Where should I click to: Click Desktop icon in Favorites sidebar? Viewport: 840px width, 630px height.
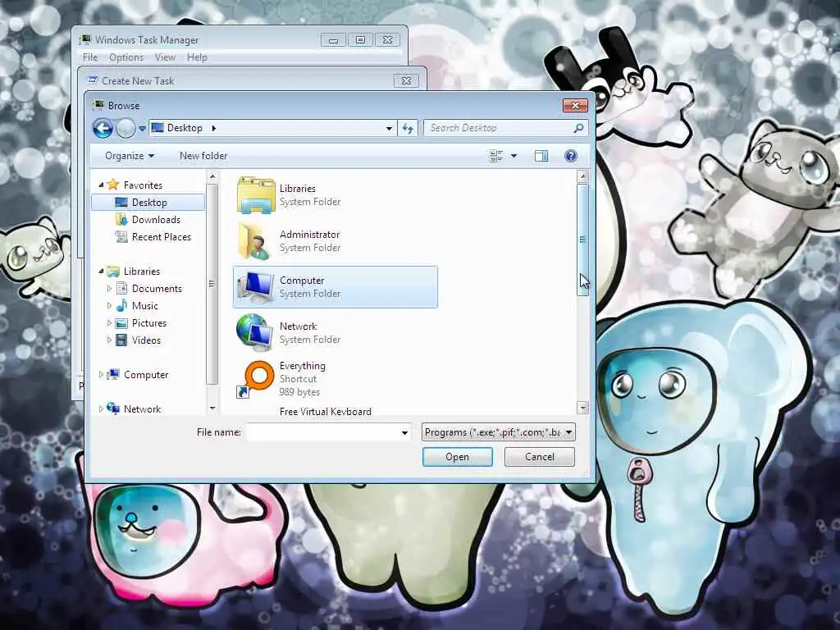click(121, 203)
